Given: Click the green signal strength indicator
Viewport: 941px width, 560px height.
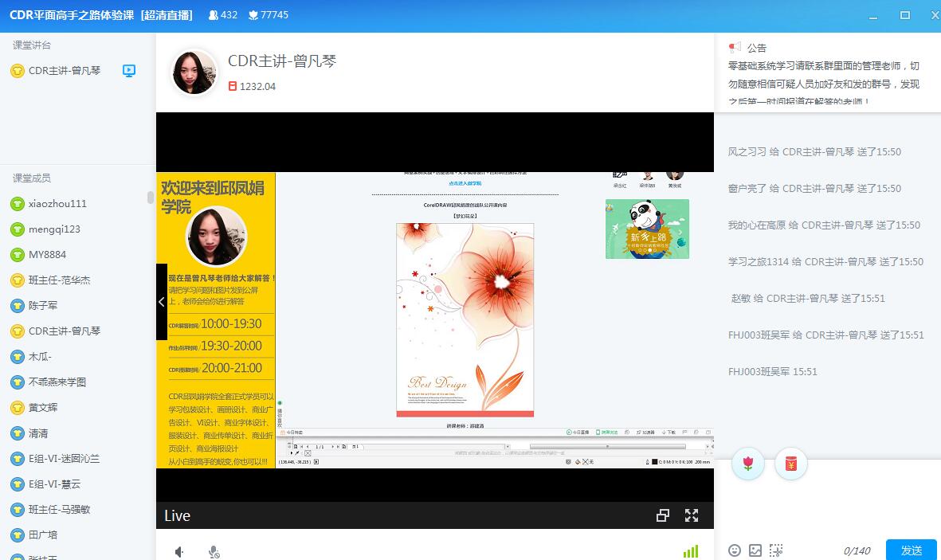Looking at the screenshot, I should tap(690, 551).
